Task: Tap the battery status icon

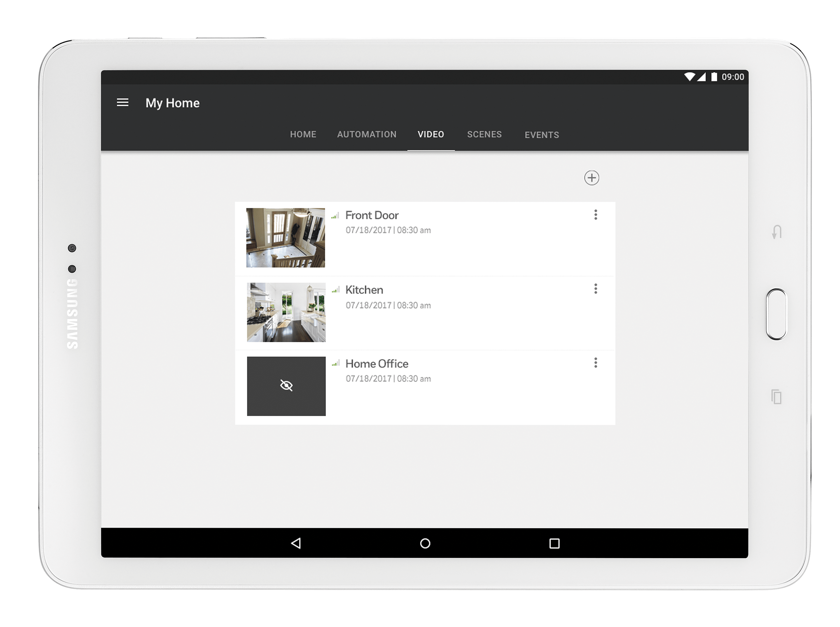Action: click(714, 77)
